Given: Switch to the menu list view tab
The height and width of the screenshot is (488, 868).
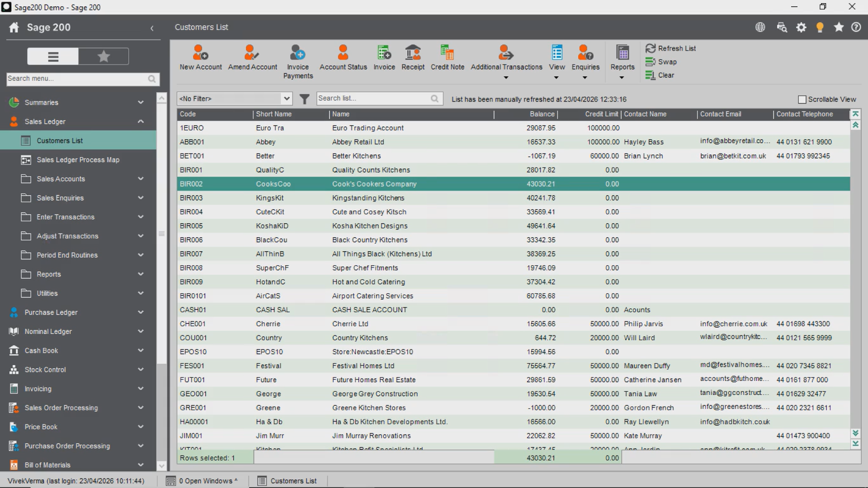Looking at the screenshot, I should [x=53, y=56].
